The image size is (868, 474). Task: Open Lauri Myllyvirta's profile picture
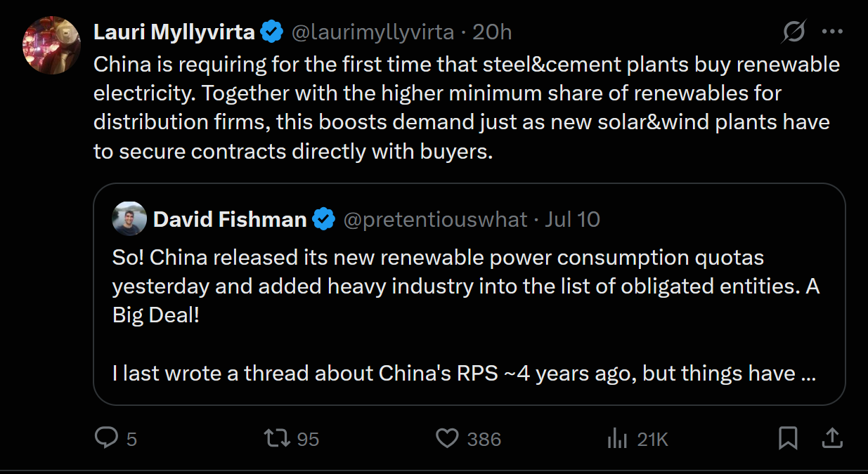(52, 45)
